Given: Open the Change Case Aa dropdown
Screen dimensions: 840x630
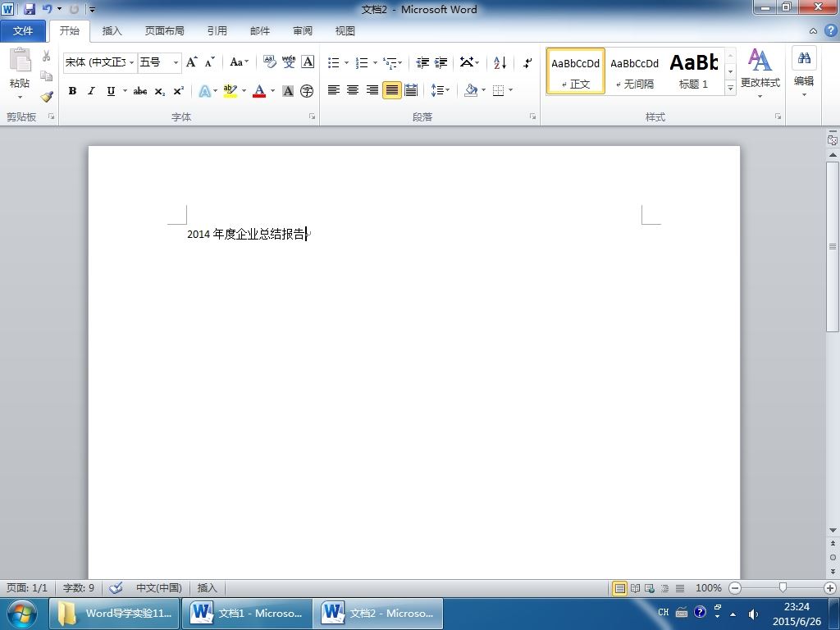Looking at the screenshot, I should 239,62.
